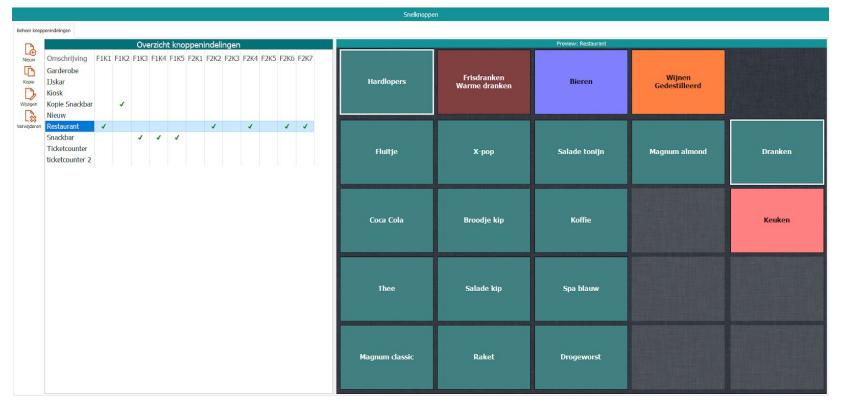Click the orange Wijnen Gedistilleerd button
This screenshot has height=417, width=847.
pos(678,82)
